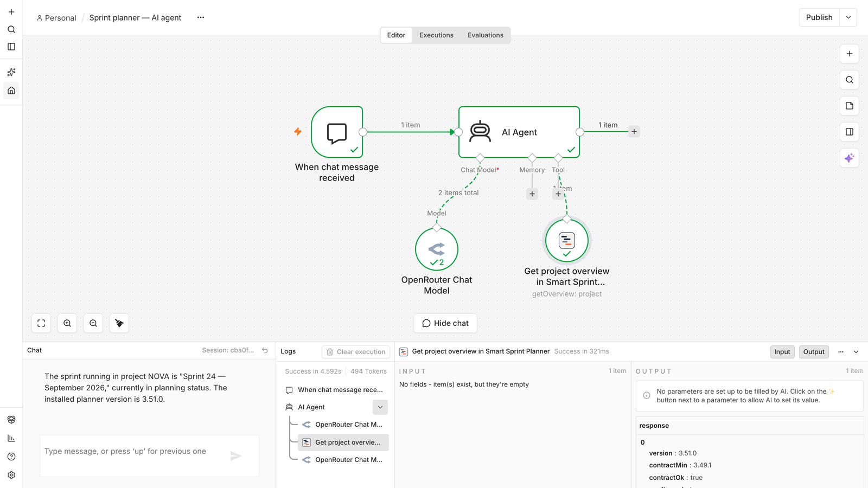Open search from the left sidebar
868x488 pixels.
pyautogui.click(x=11, y=29)
